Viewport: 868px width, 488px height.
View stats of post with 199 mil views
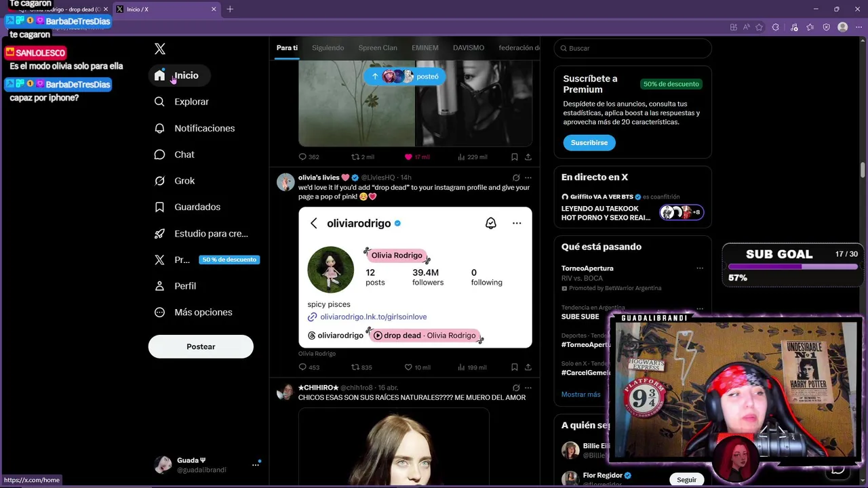[473, 367]
